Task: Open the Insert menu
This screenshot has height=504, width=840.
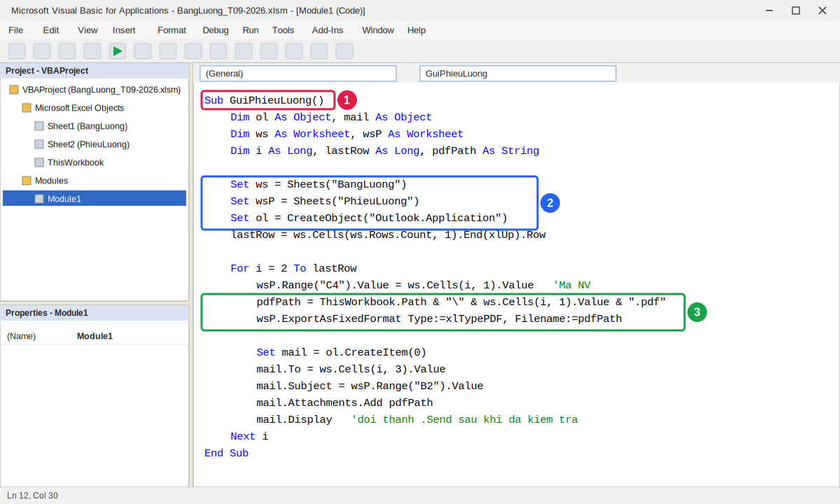Action: point(124,30)
